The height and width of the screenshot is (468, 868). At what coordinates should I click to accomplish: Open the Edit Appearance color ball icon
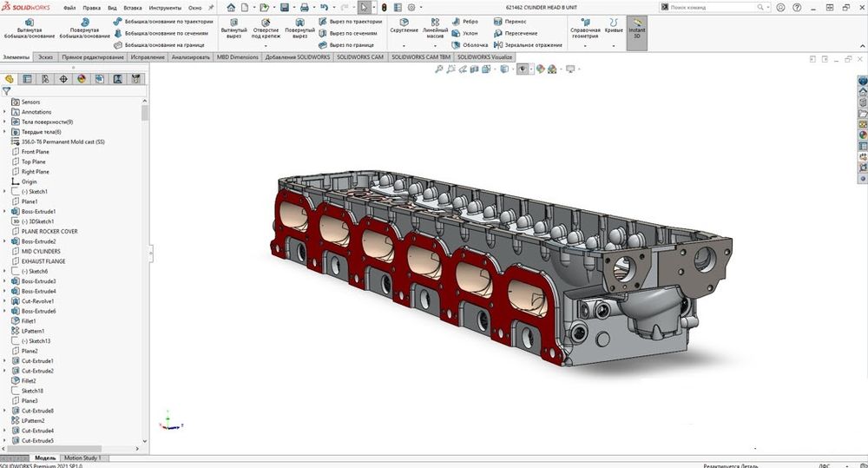point(540,69)
